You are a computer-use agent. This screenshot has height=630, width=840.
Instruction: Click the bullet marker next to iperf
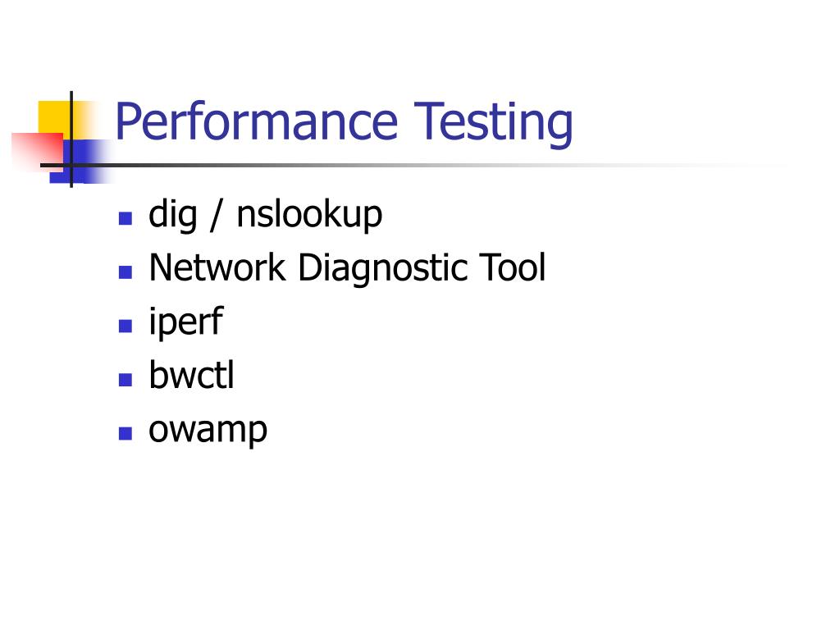126,326
